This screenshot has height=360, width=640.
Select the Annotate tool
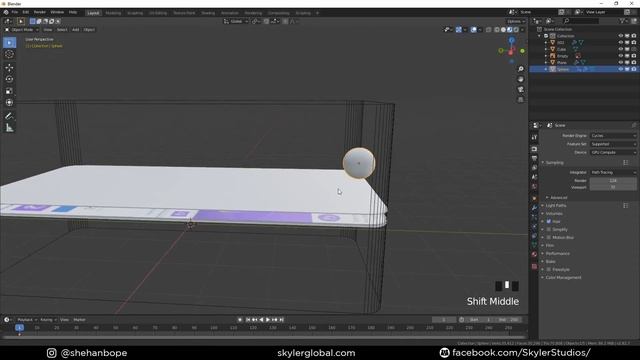(9, 116)
